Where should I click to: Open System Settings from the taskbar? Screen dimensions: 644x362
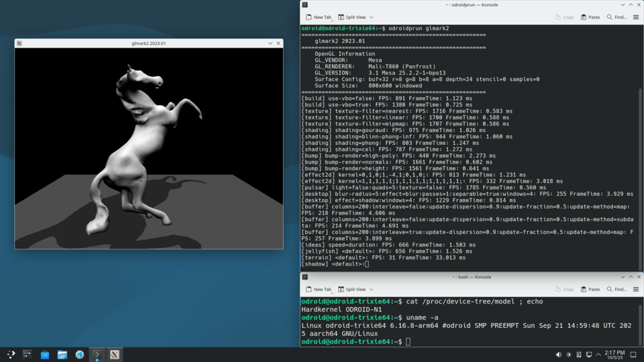(x=80, y=354)
